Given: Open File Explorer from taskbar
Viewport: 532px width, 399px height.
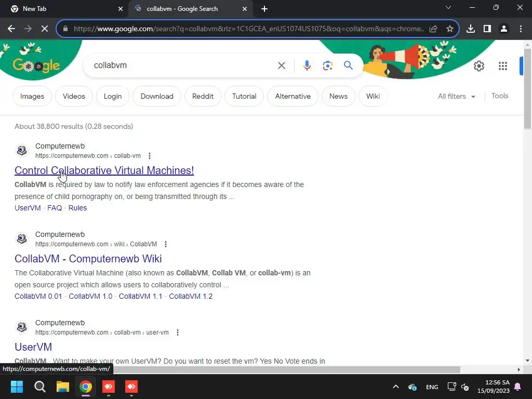Looking at the screenshot, I should click(63, 387).
